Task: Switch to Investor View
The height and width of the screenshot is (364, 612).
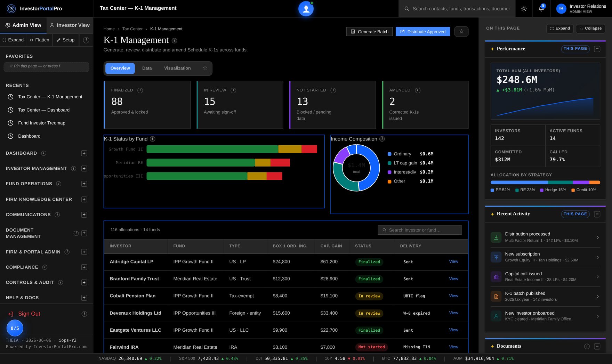Action: (x=70, y=25)
